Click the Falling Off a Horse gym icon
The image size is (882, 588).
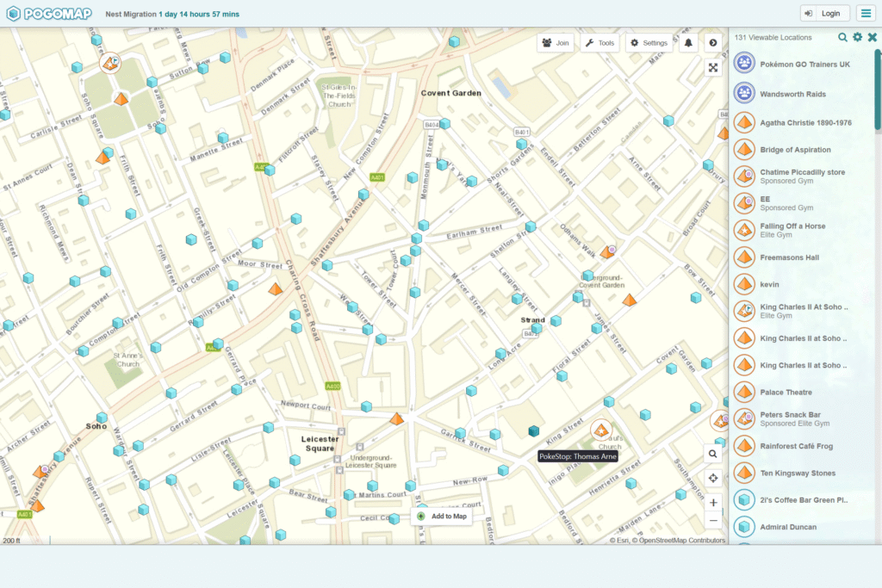tap(744, 230)
